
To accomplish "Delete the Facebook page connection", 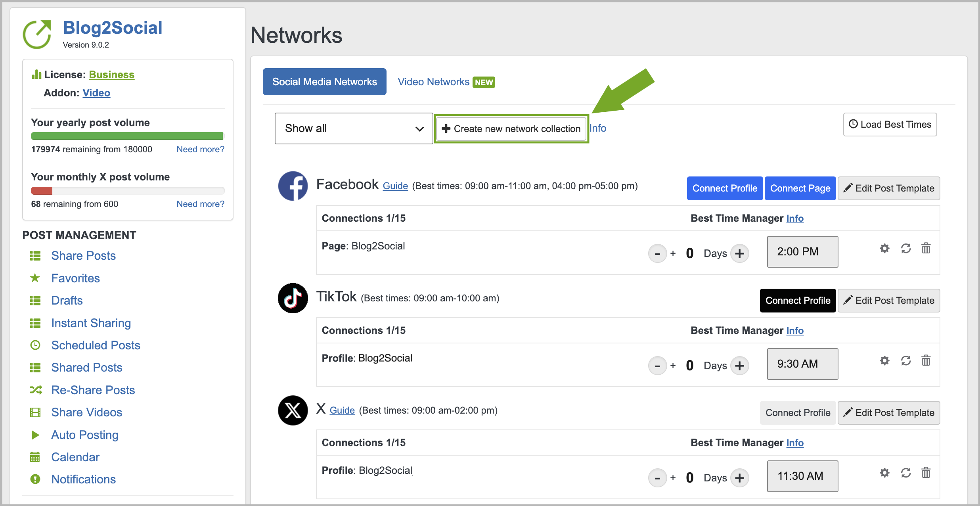I will 926,248.
